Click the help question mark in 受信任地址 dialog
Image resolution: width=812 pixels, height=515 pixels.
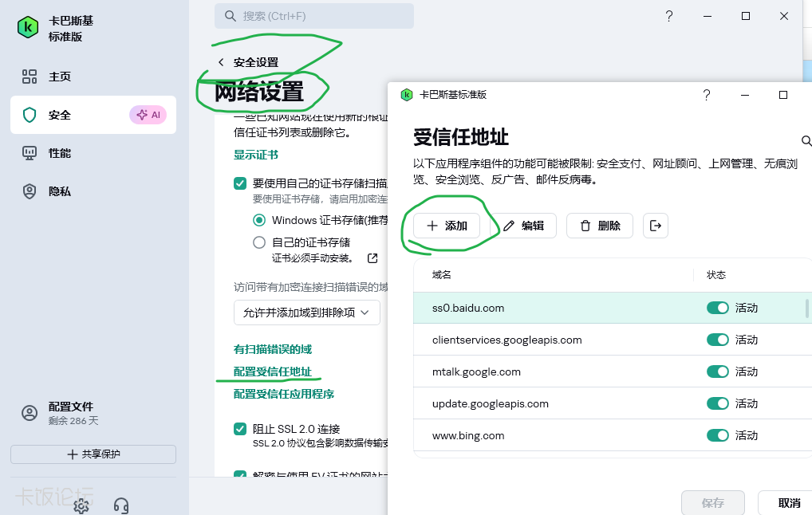pos(707,95)
